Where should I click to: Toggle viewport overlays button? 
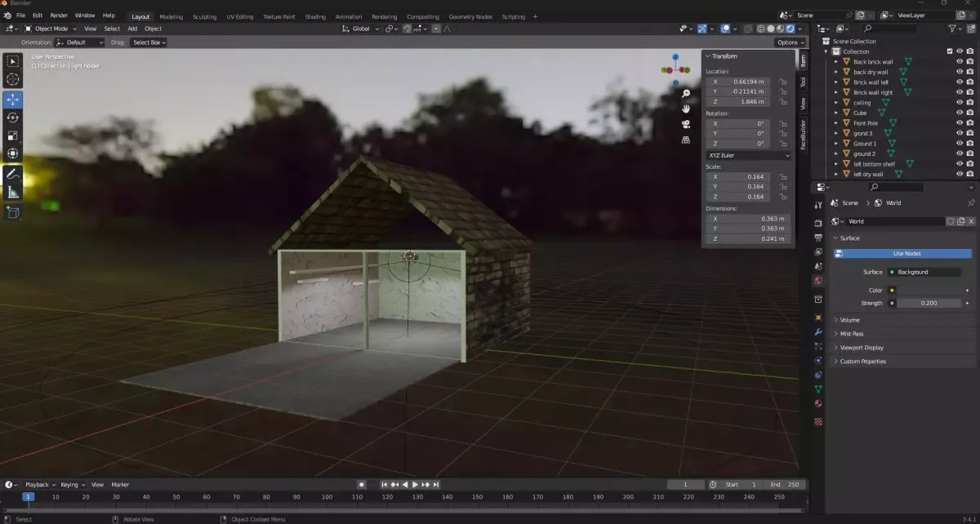coord(724,29)
